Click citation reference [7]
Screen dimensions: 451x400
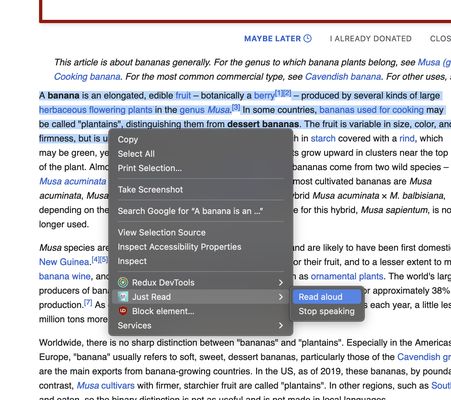click(x=88, y=302)
